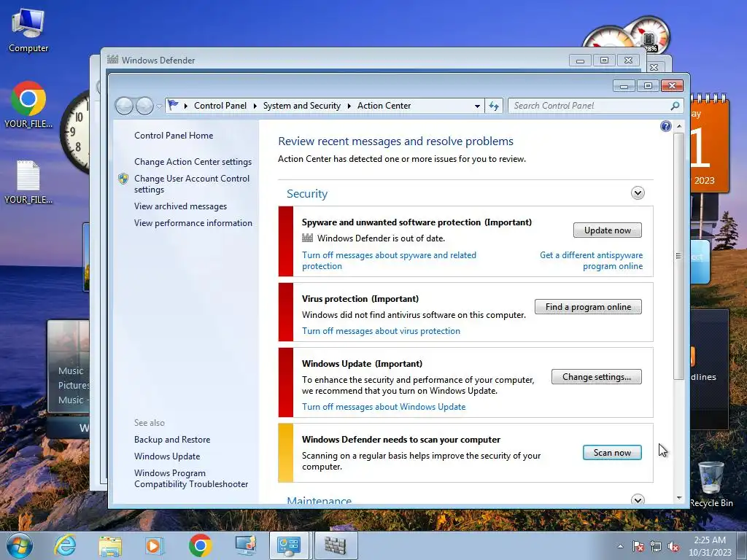747x560 pixels.
Task: Click the taskbar clock showing 2:25 AM
Action: point(710,546)
